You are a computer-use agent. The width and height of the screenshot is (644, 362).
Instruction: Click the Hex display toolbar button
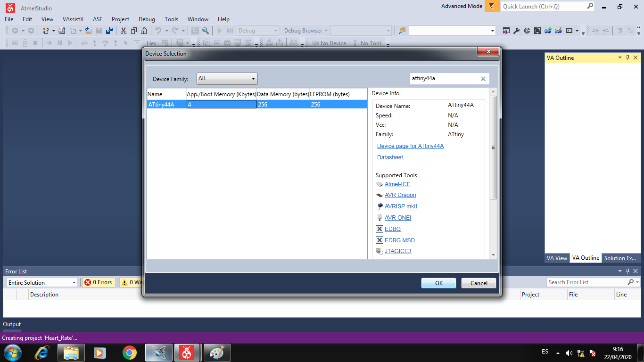click(x=152, y=43)
